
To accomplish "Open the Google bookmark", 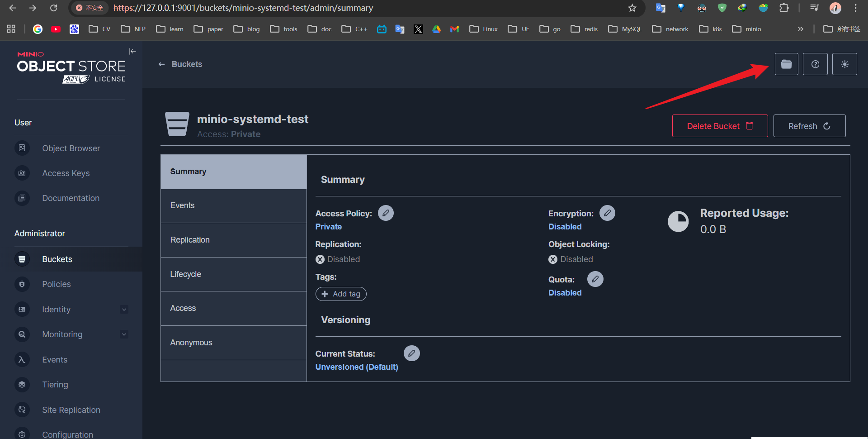I will pos(38,29).
